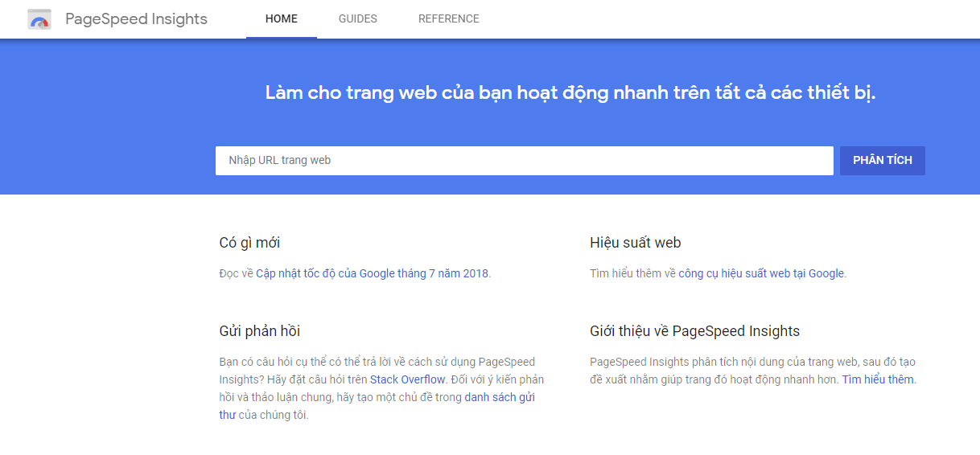Screen dimensions: 980x455
Task: Focus the 'Nhập URL trang web' input field
Action: point(525,161)
